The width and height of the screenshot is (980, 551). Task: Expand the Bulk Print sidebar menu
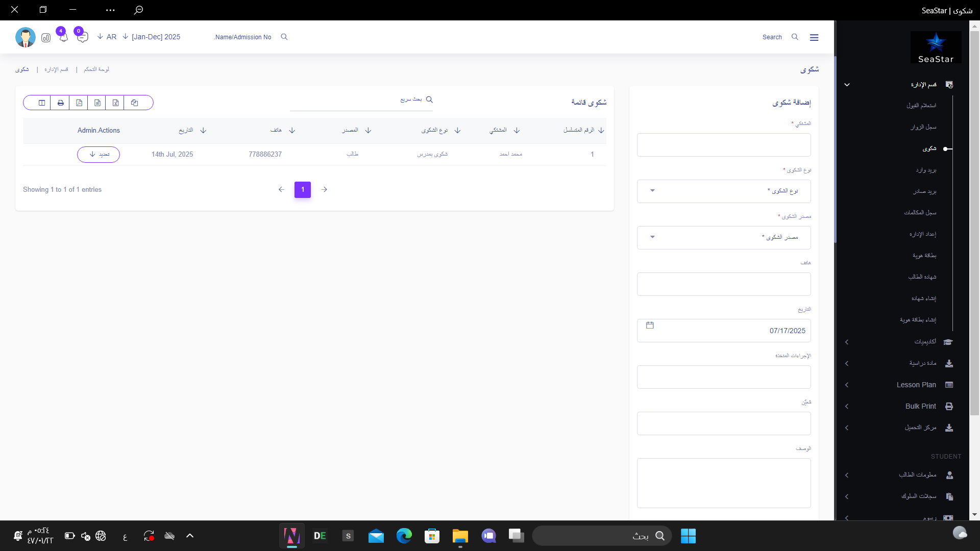click(x=920, y=407)
